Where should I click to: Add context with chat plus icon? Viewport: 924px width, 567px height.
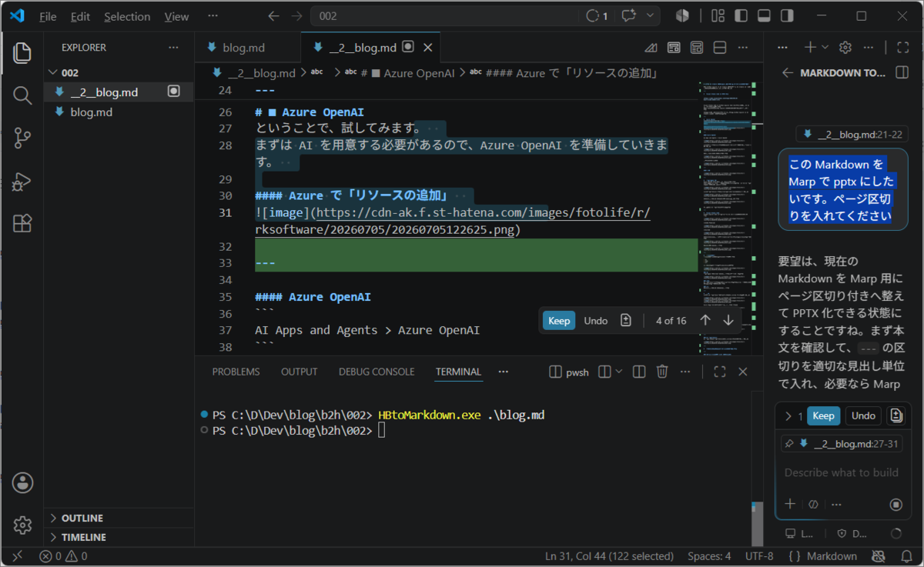point(789,504)
